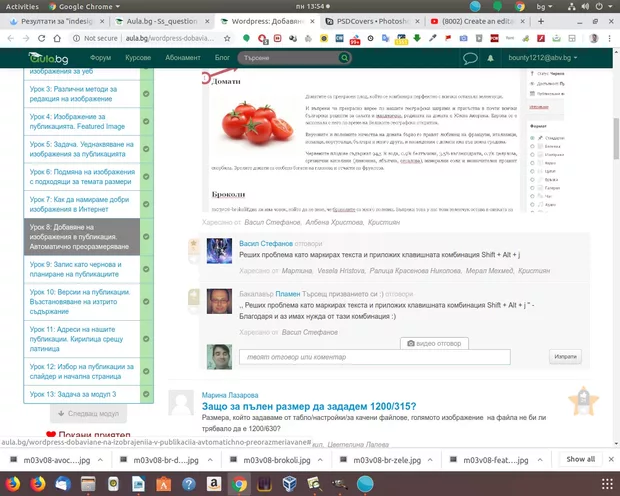620x496 pixels.
Task: Show applications grid in the dock
Action: click(607, 484)
